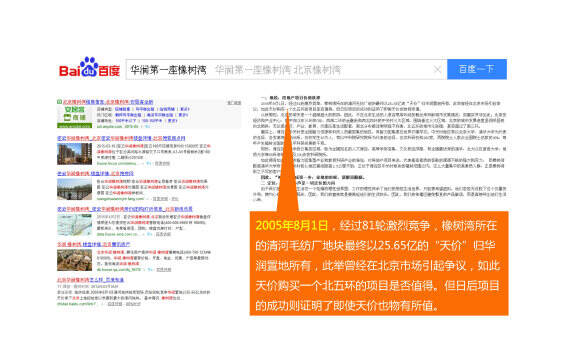Click the 百度一下 search button

477,69
